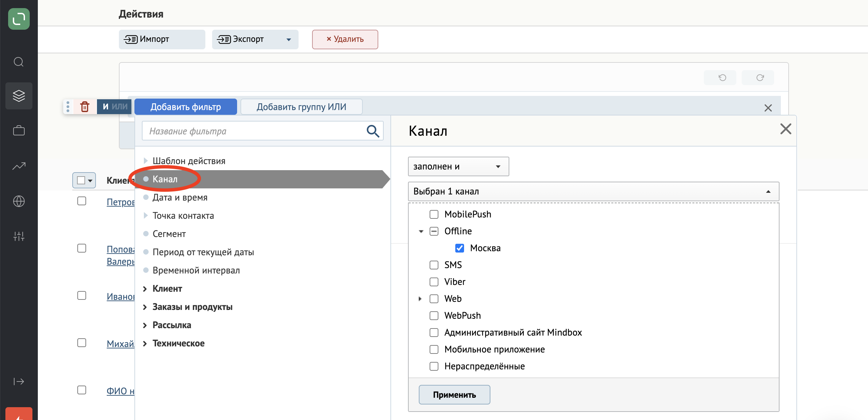Expand the Точка контакта filter
The image size is (868, 420).
(x=146, y=215)
